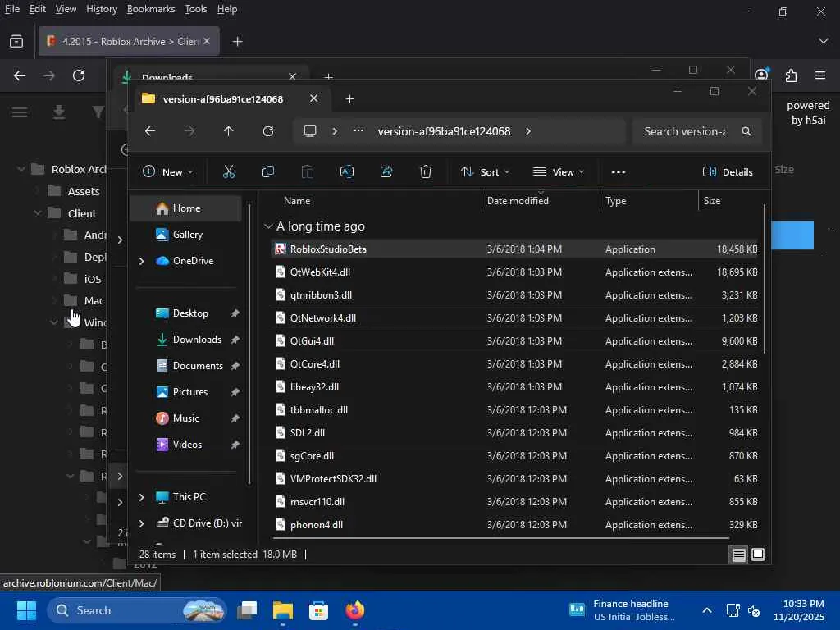Open the Firefox extensions puzzle icon
This screenshot has height=630, width=840.
pos(792,75)
